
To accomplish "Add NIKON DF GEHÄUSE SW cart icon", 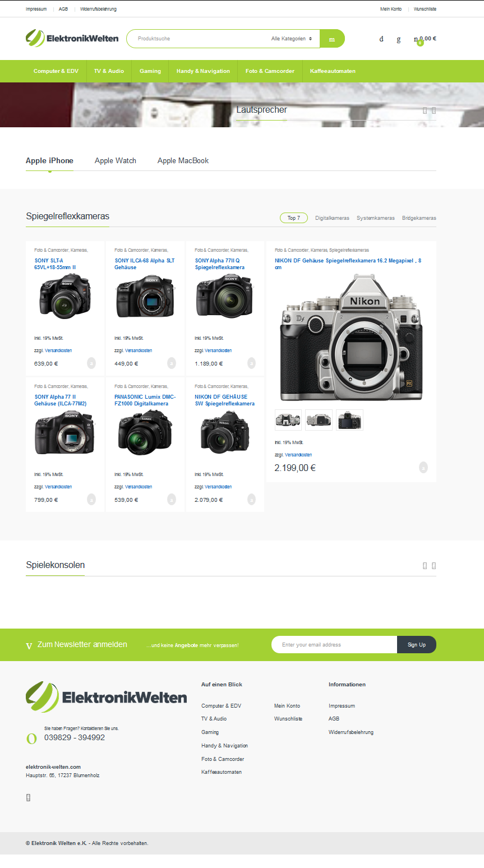I will pos(251,499).
